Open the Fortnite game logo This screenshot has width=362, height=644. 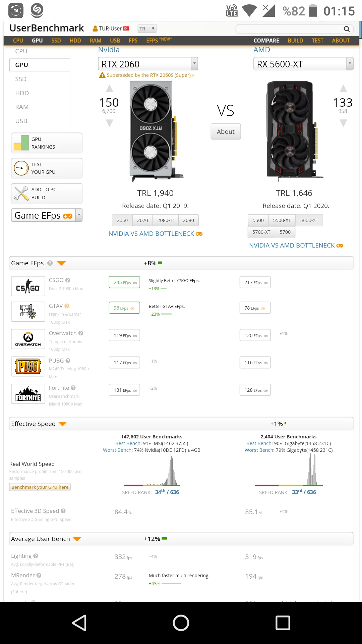click(x=28, y=394)
